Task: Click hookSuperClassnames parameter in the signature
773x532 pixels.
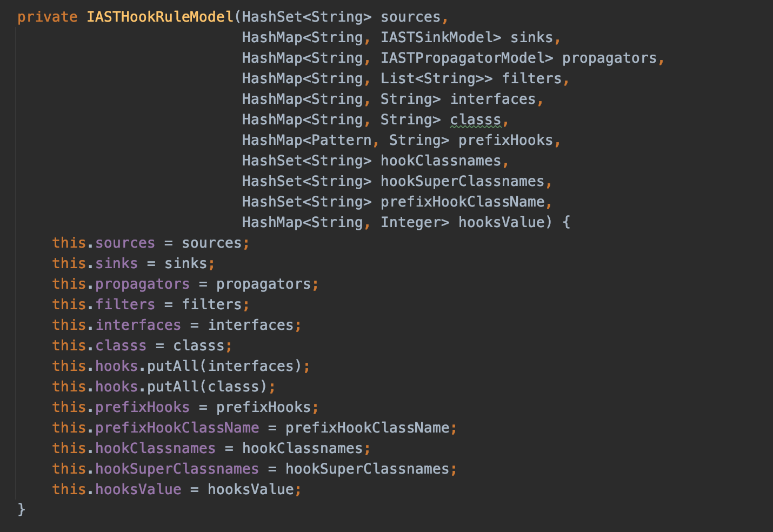Action: coord(462,181)
